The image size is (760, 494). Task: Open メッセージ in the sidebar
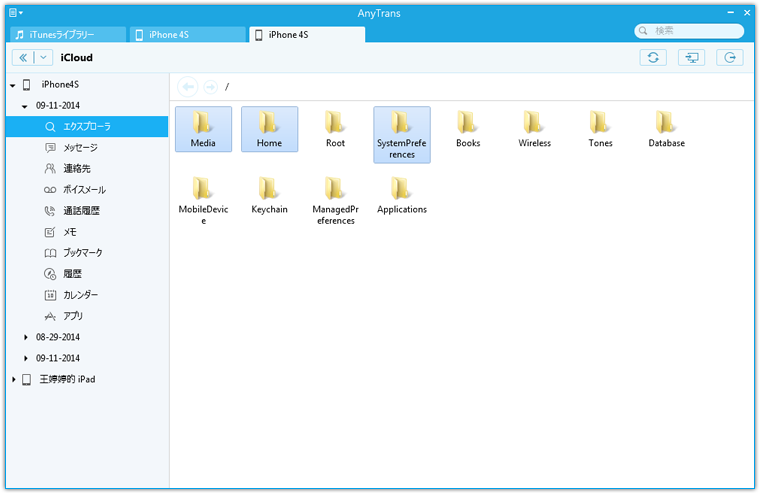point(87,147)
